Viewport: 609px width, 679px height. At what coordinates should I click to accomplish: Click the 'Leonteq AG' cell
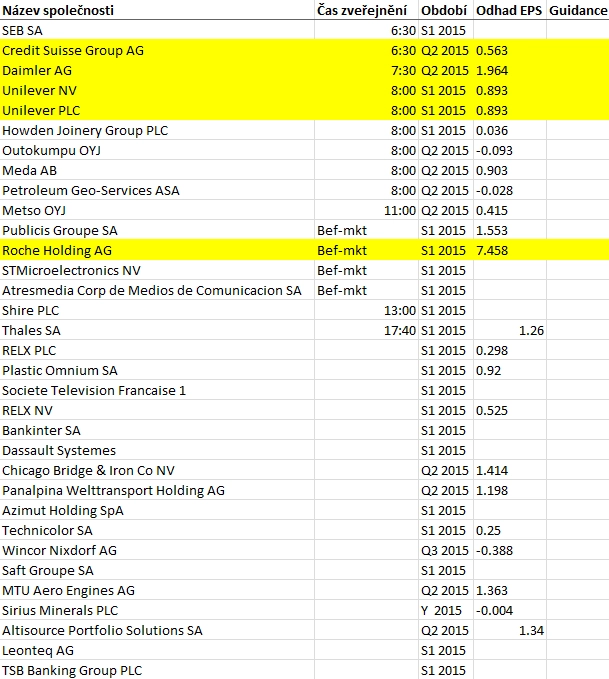(x=157, y=650)
